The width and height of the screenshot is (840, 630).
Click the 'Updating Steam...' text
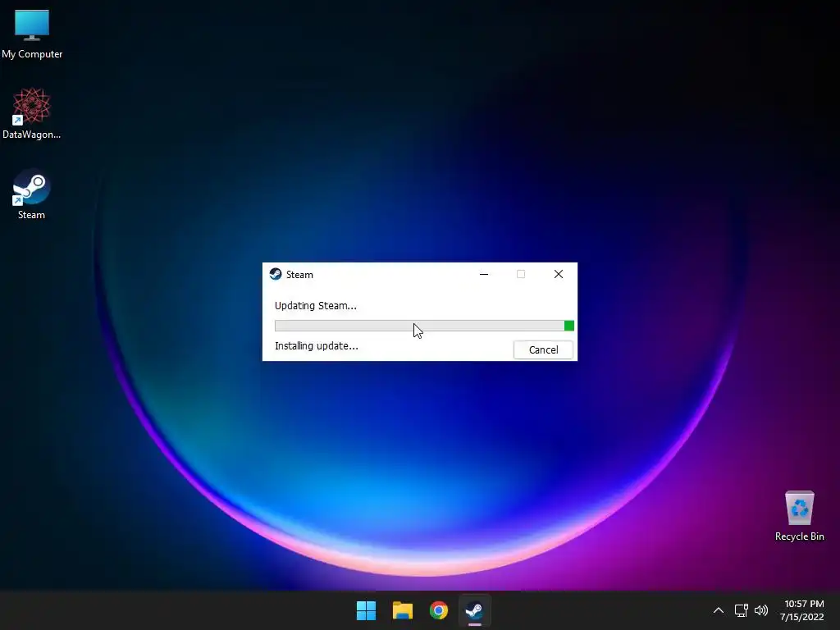point(316,306)
